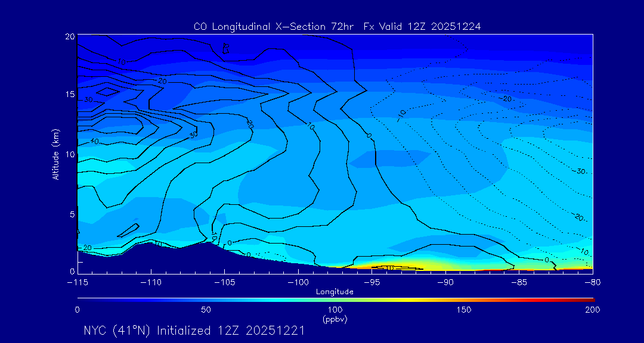Click the dark blue start of the colorbar

[80, 299]
